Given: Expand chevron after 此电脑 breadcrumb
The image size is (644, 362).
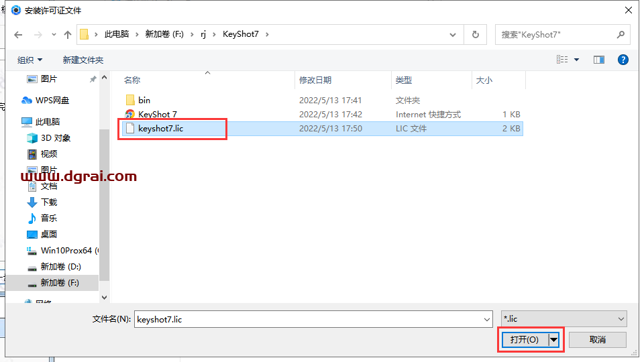Looking at the screenshot, I should pyautogui.click(x=137, y=34).
